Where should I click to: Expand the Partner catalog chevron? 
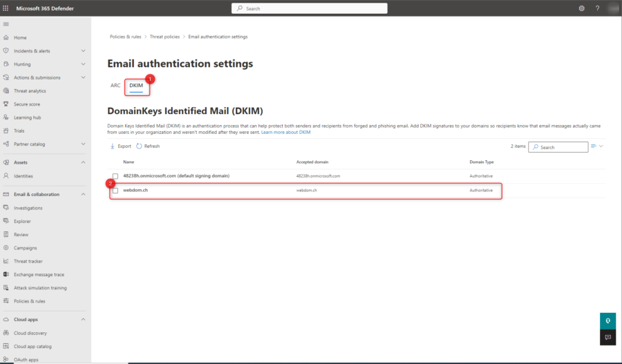coord(84,144)
